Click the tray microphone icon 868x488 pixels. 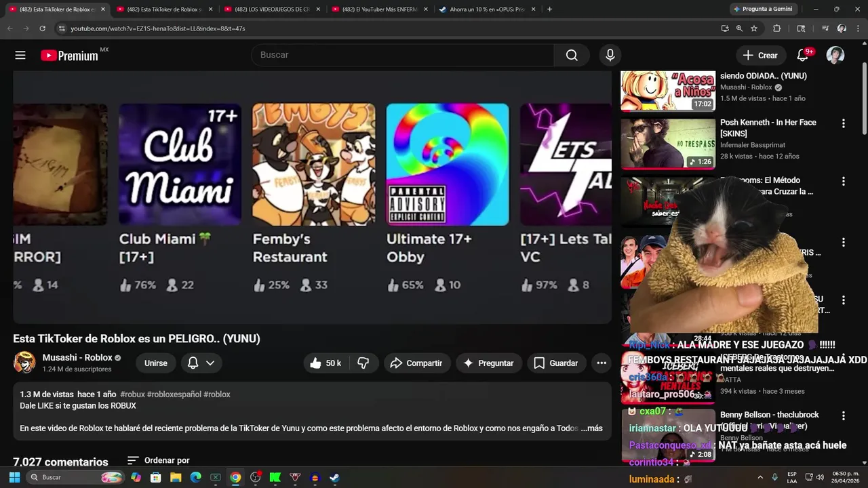[x=774, y=477]
